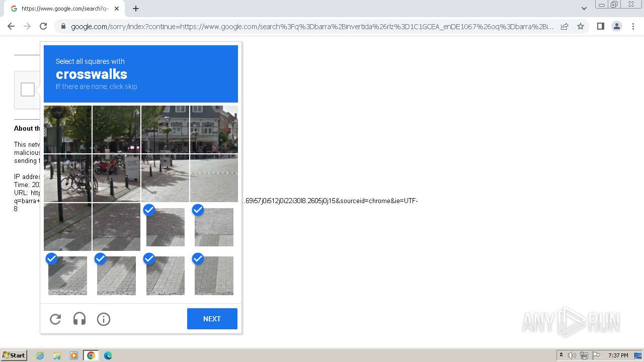The image size is (644, 362).
Task: Reload the captcha challenge with refresh icon
Action: pos(55,319)
